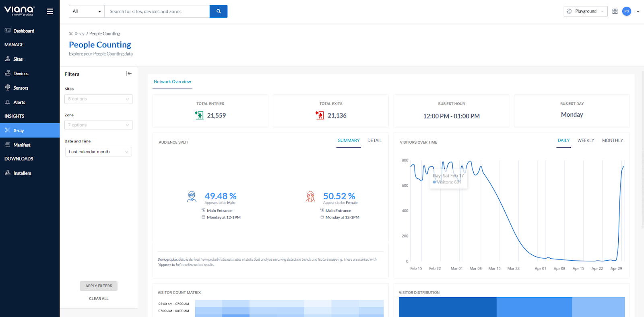The width and height of the screenshot is (644, 317).
Task: Go to Alerts in the sidebar
Action: click(x=19, y=103)
